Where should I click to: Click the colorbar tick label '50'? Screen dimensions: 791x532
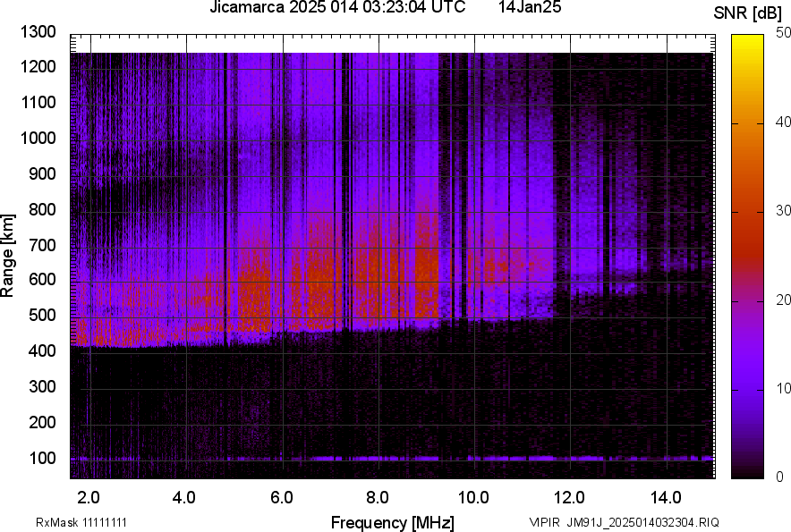tap(784, 33)
